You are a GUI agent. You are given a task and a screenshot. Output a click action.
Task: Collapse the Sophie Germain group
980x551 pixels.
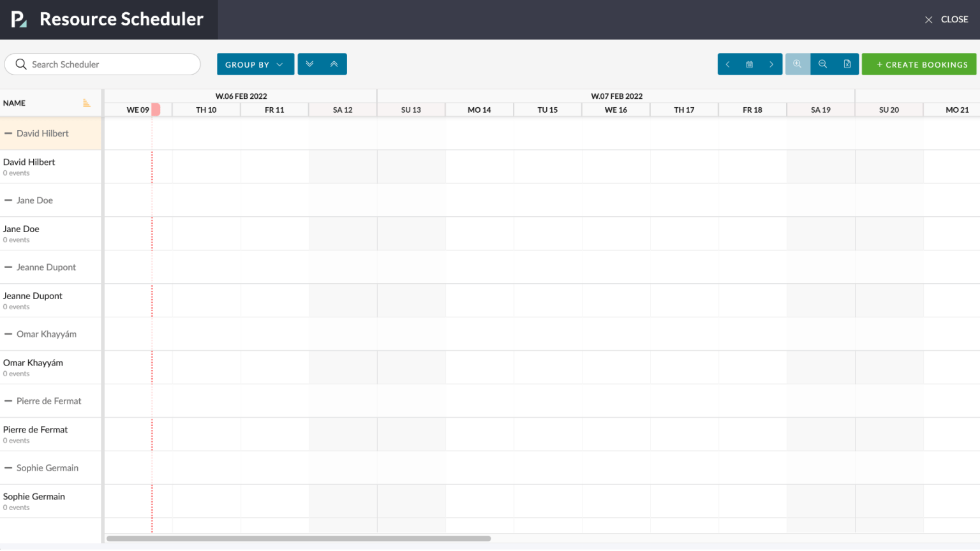[8, 467]
